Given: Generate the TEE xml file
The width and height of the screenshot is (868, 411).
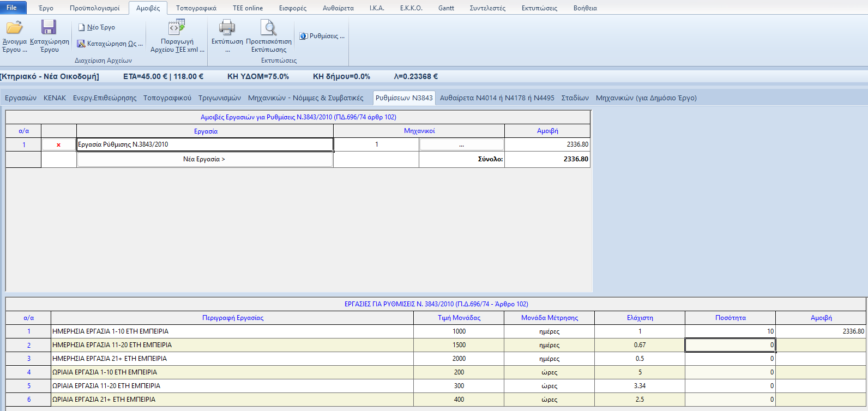Looking at the screenshot, I should (x=177, y=28).
